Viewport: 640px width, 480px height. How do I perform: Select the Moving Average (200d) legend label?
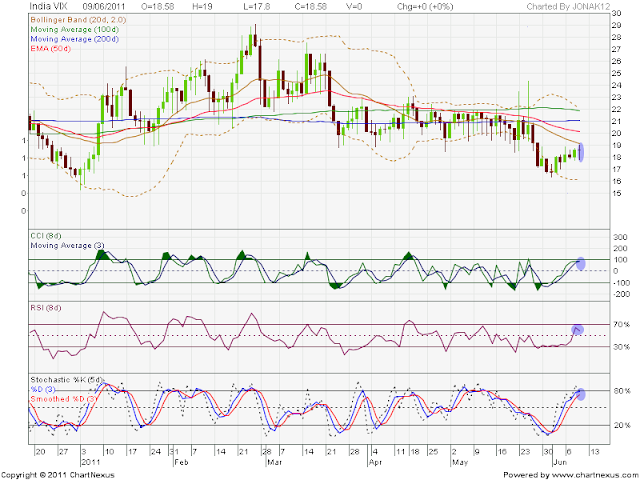click(74, 39)
